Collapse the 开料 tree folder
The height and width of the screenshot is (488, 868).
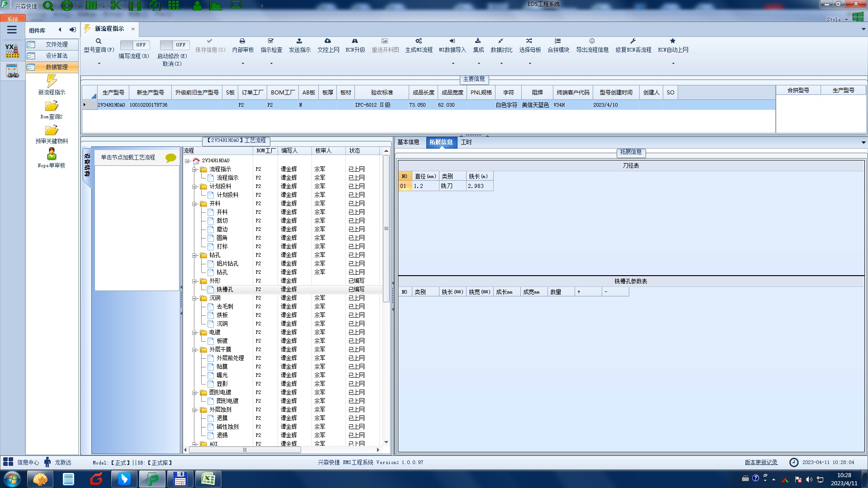(194, 204)
